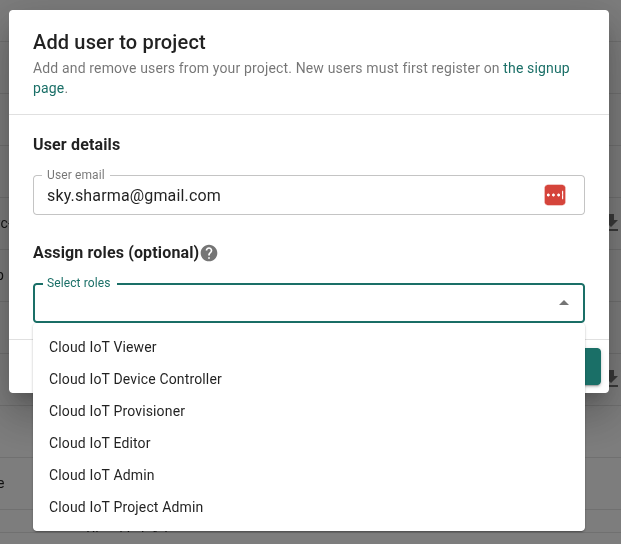
Task: Select Cloud IoT Project Admin role
Action: tap(126, 507)
